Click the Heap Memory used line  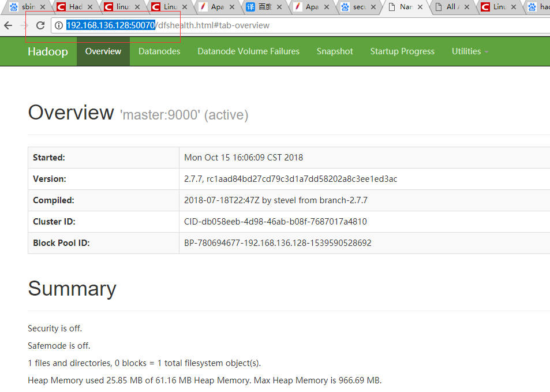tap(204, 380)
